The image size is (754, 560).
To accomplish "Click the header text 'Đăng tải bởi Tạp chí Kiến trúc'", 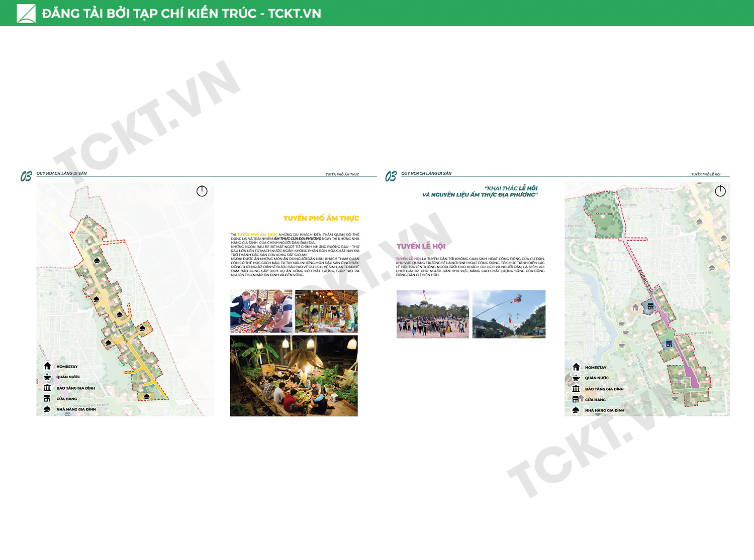I will pyautogui.click(x=149, y=14).
